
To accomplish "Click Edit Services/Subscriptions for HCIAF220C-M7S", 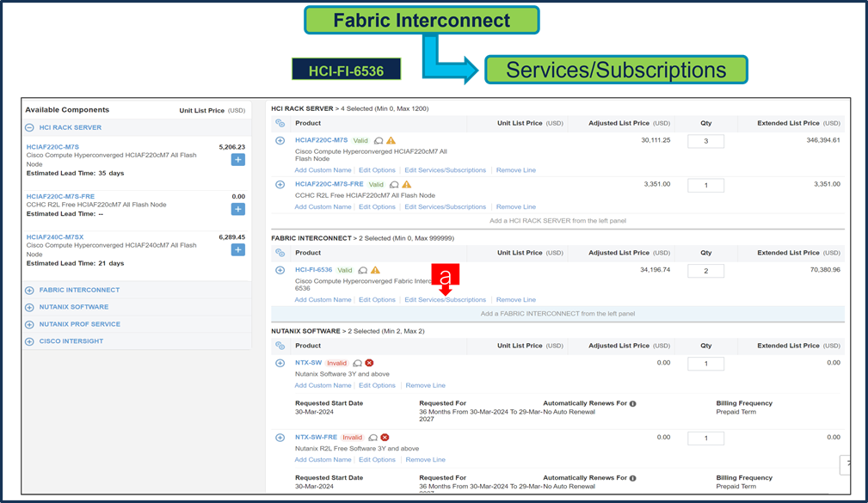I will pyautogui.click(x=445, y=170).
